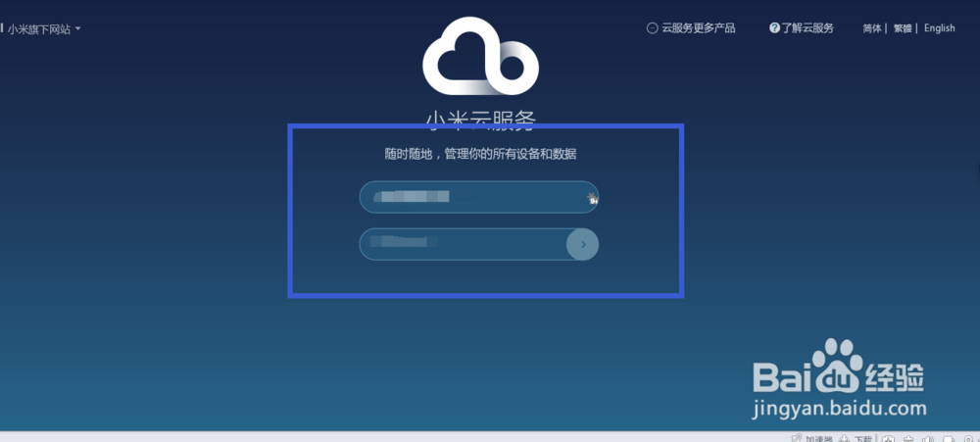980x442 pixels.
Task: Click the zoom magnifier icon in status bar
Action: (x=968, y=439)
